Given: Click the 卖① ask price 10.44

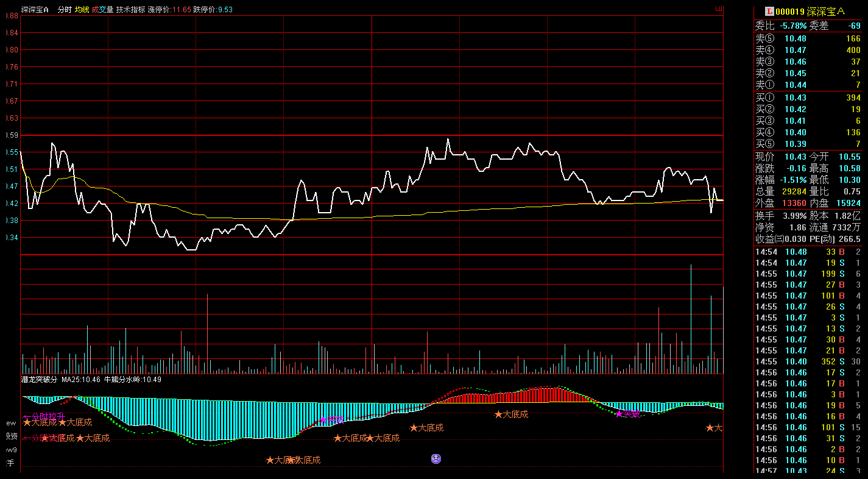Looking at the screenshot, I should point(795,85).
